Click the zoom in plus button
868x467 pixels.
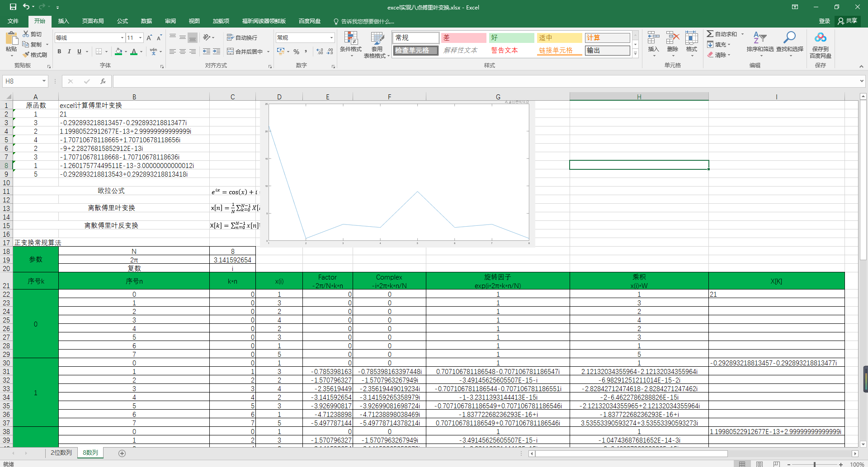[x=841, y=464]
